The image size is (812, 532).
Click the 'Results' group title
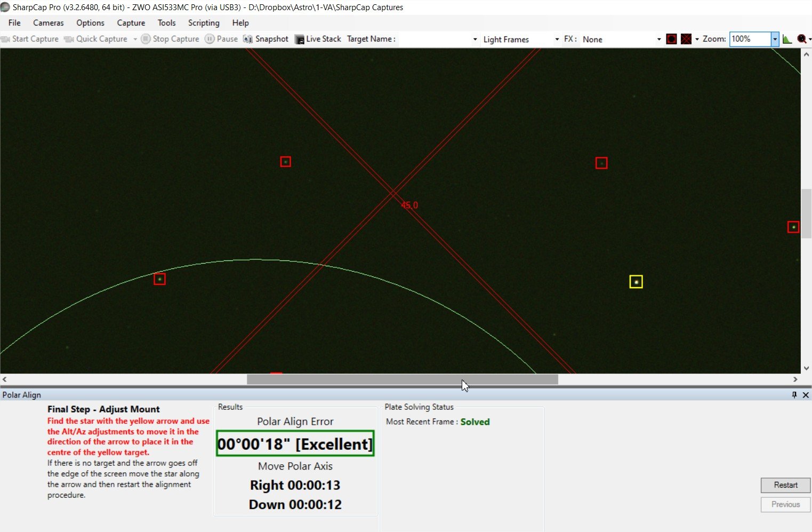coord(230,407)
